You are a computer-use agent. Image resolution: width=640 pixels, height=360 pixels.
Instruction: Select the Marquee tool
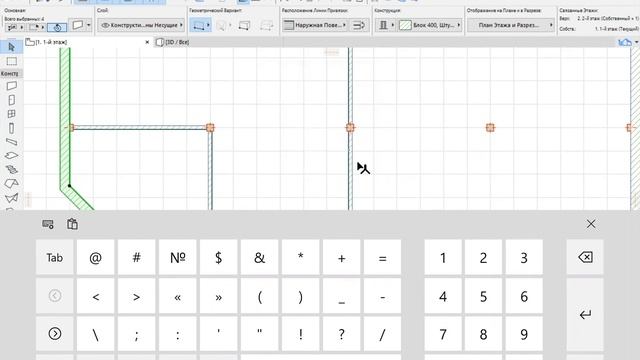[11, 61]
